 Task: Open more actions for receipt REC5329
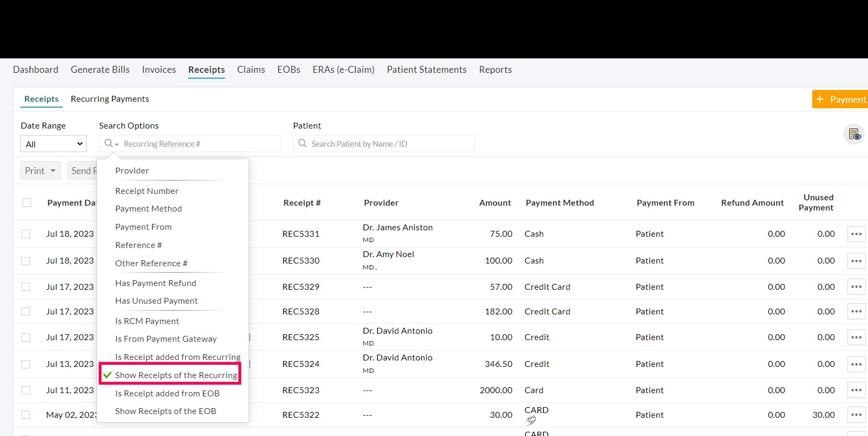pos(856,287)
